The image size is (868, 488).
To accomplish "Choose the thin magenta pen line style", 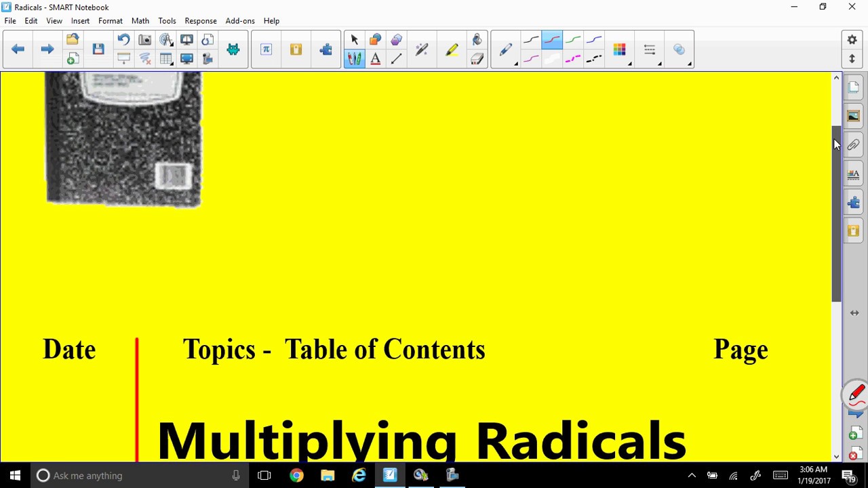I will 531,59.
